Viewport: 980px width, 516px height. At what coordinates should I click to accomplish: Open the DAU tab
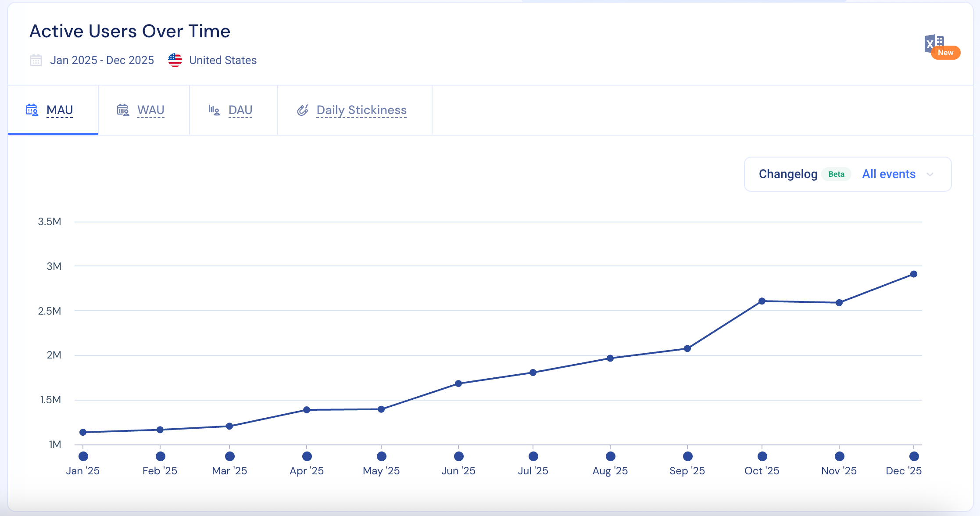[240, 110]
